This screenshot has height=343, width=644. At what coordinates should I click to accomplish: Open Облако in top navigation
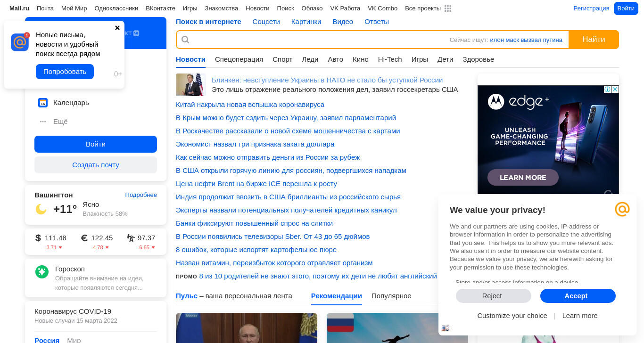click(312, 8)
